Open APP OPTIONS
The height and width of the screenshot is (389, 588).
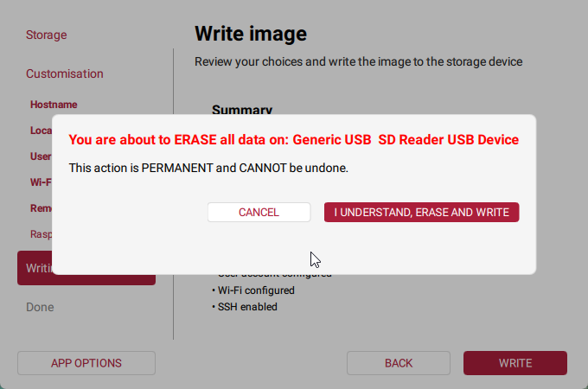click(86, 363)
